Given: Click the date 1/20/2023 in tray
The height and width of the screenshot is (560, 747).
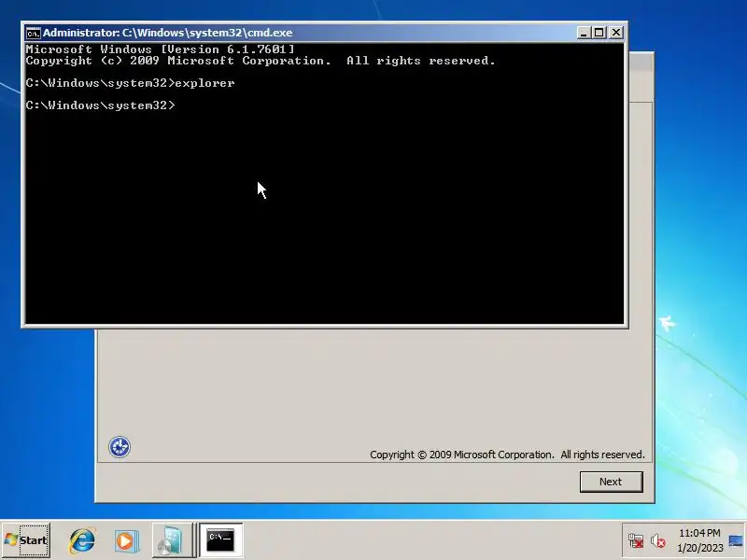Looking at the screenshot, I should click(x=699, y=548).
